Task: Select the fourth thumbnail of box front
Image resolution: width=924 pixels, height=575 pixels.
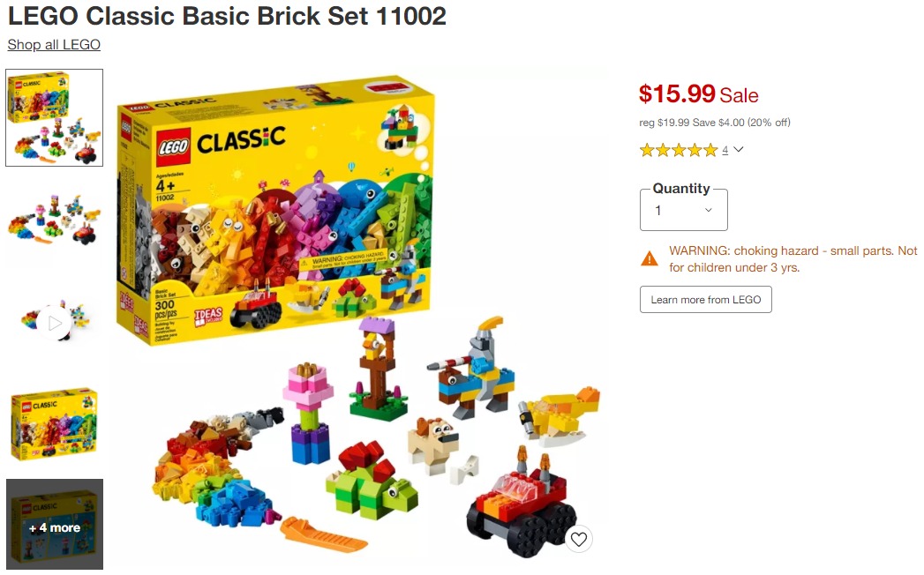Action: [54, 425]
